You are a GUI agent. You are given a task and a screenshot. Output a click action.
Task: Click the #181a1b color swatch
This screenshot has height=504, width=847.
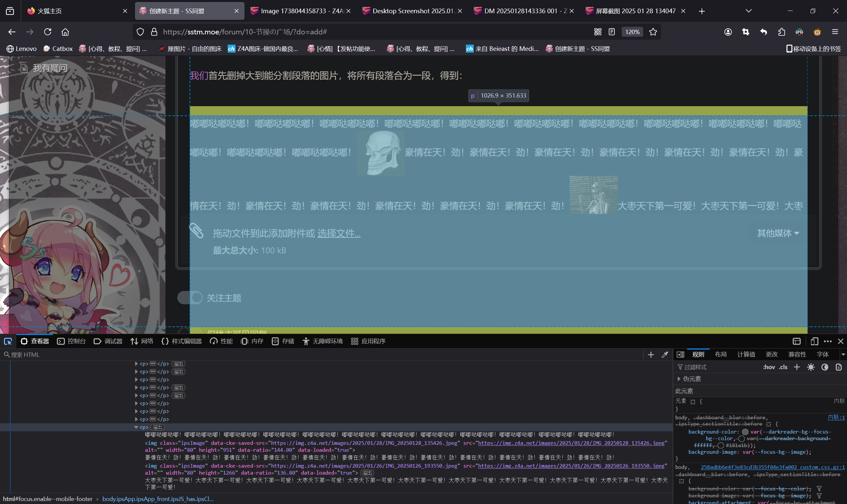[721, 445]
